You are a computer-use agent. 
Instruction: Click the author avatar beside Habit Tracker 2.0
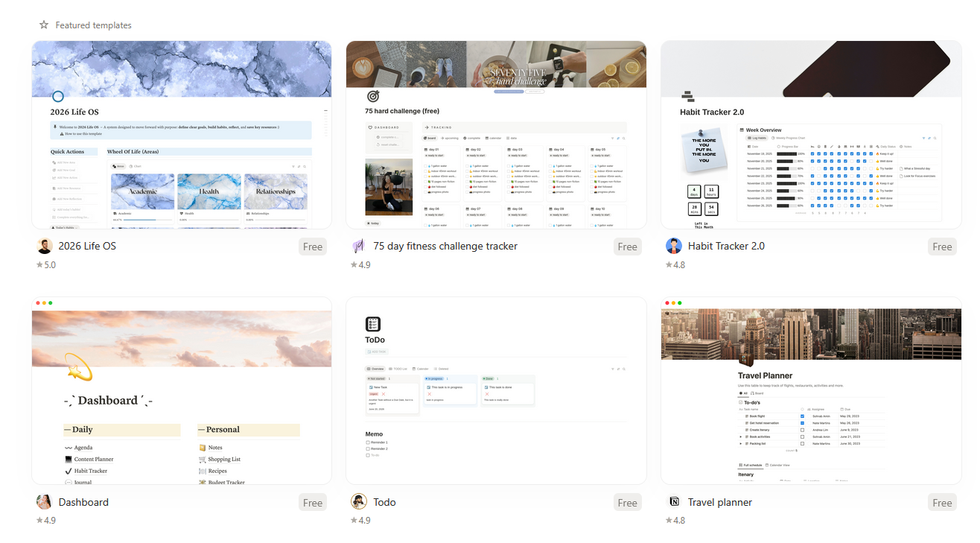click(674, 245)
